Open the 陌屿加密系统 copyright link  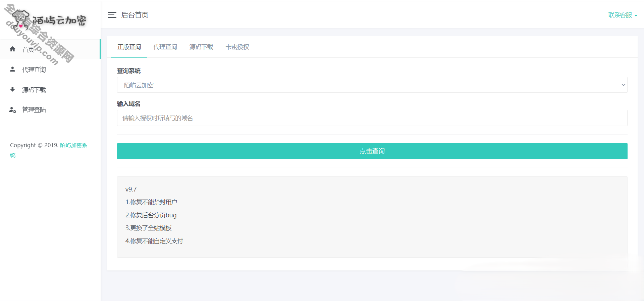pos(49,150)
